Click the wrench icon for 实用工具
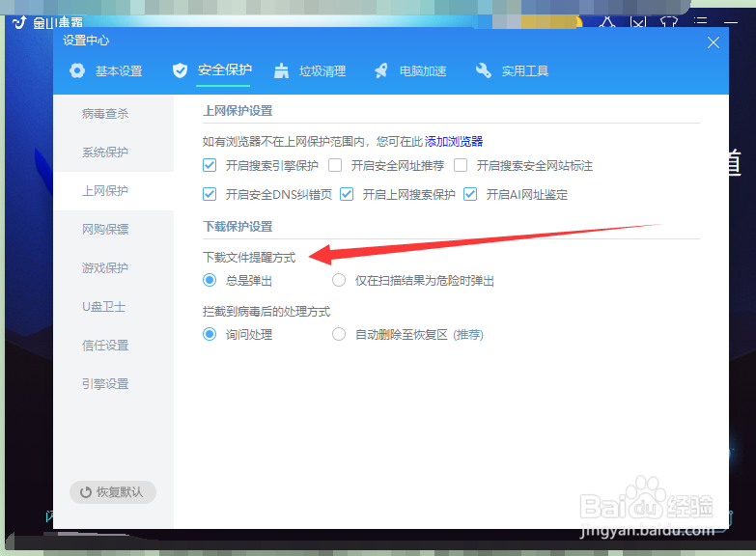Viewport: 756px width, 556px height. pyautogui.click(x=483, y=70)
